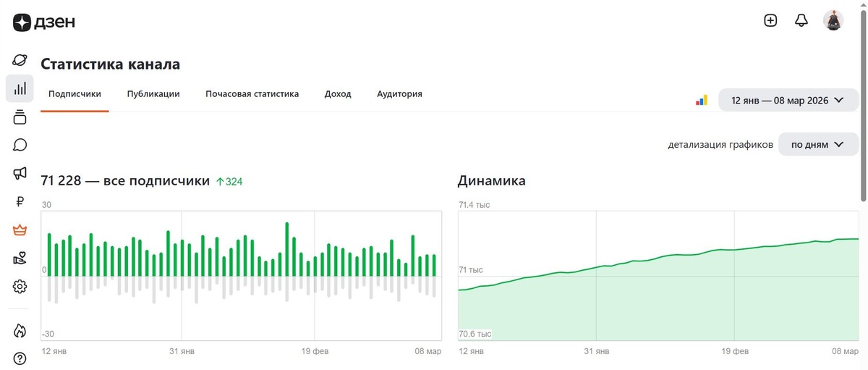Screen dimensions: 868x370
Task: Open notifications bell
Action: 801,20
